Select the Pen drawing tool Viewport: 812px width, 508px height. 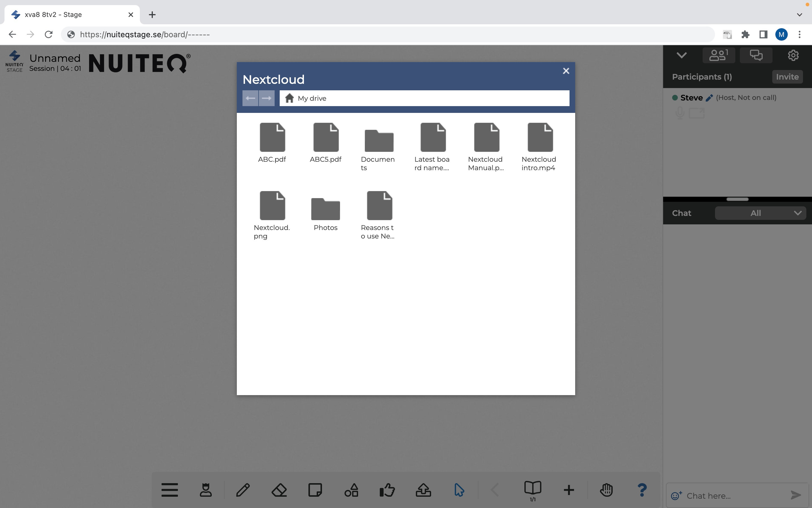(x=243, y=490)
